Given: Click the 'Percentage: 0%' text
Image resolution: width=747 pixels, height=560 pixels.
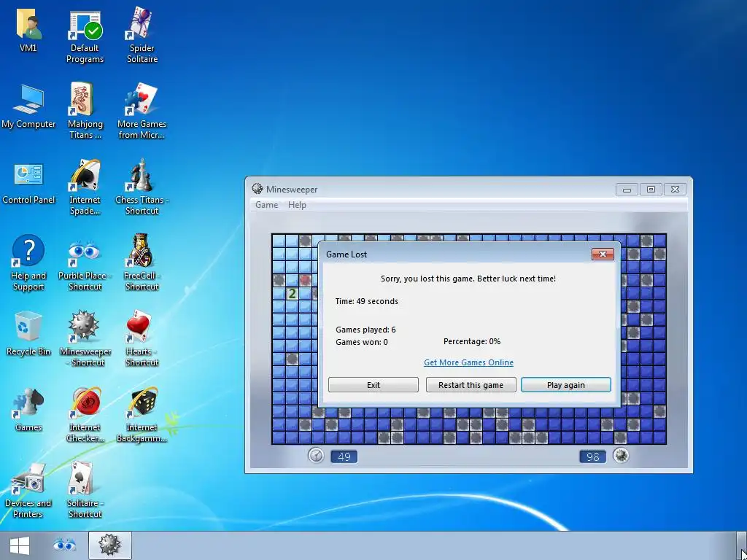Looking at the screenshot, I should point(472,341).
